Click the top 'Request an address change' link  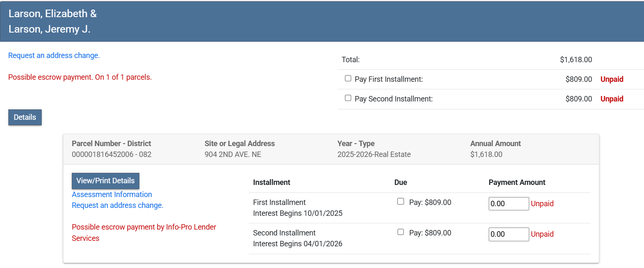pos(54,56)
